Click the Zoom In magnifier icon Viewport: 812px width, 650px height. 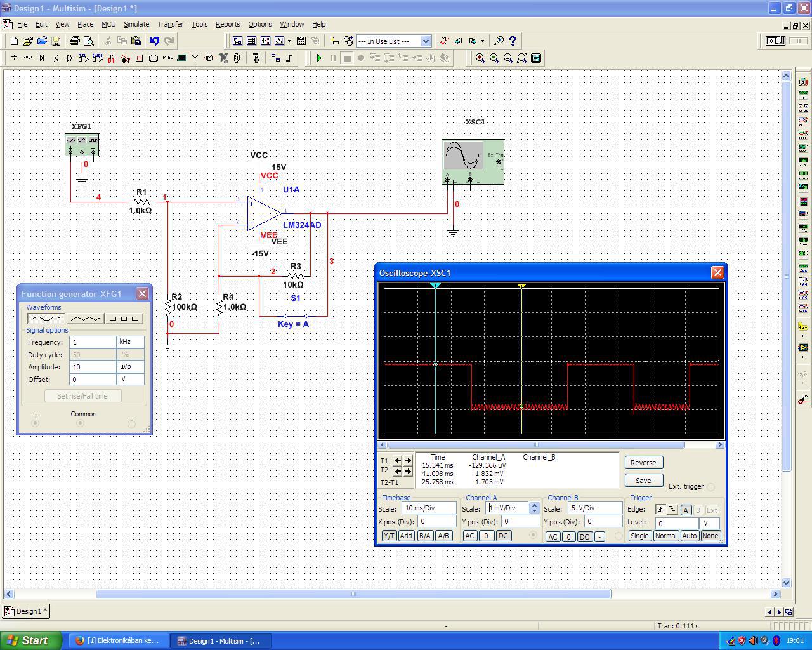480,58
